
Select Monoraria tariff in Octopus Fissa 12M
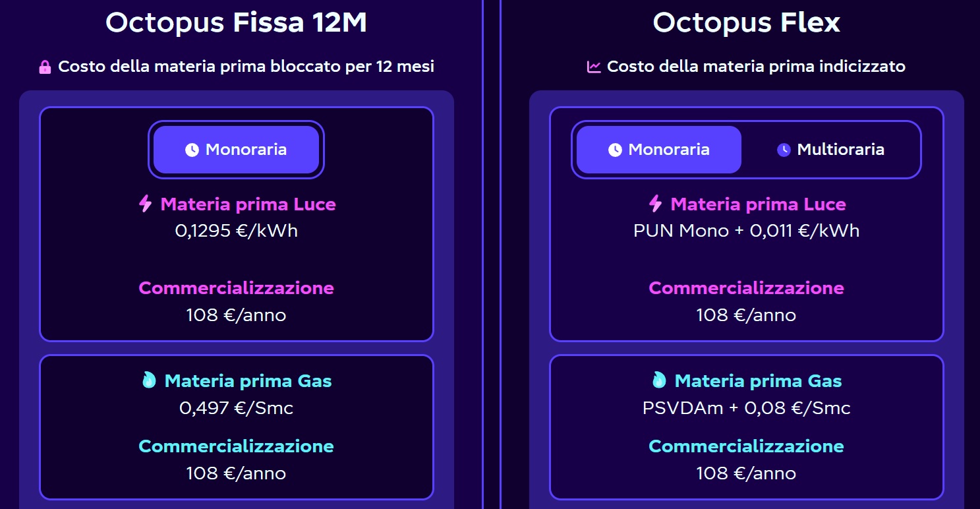click(x=236, y=150)
